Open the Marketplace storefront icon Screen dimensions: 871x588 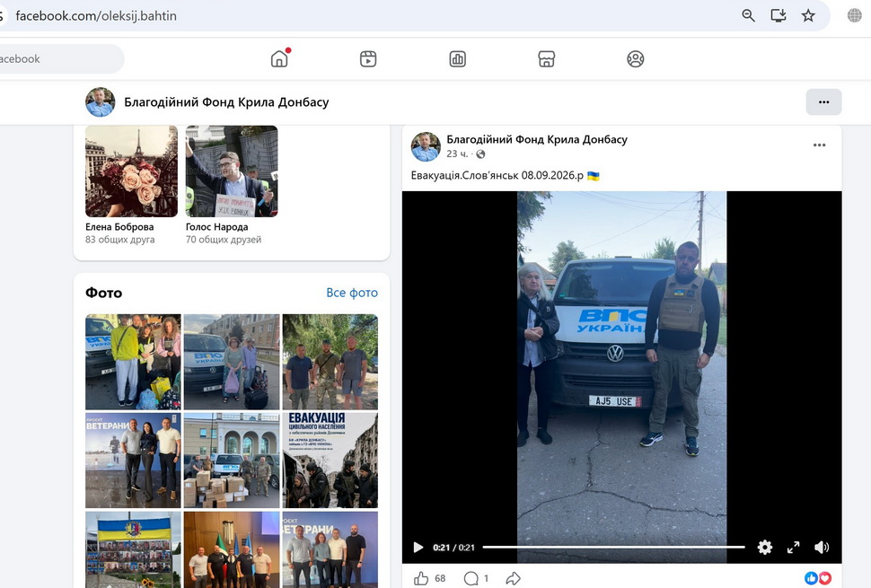tap(547, 59)
